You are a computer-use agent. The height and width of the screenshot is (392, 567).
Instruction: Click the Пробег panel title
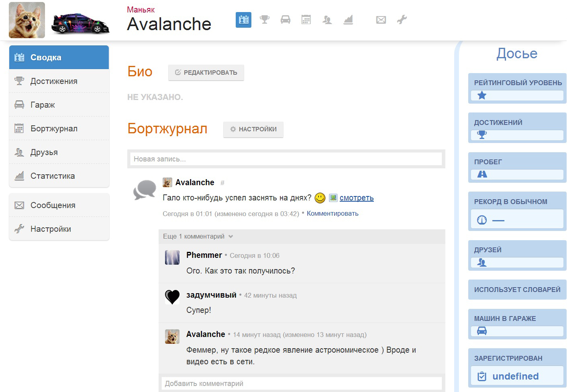point(488,162)
